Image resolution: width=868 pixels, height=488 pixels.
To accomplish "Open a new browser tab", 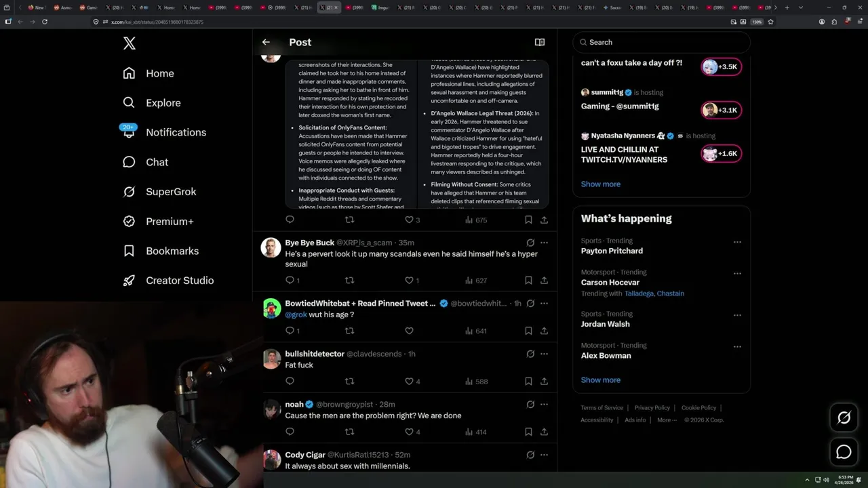I will tap(787, 7).
